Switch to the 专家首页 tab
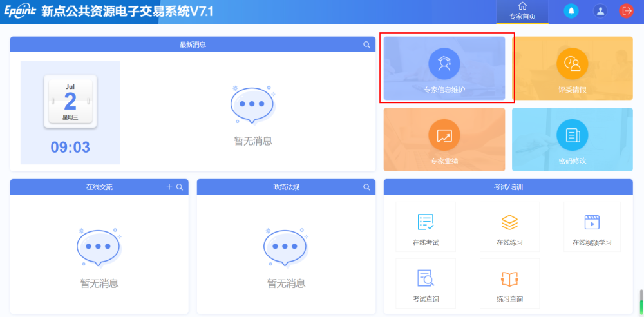The width and height of the screenshot is (644, 317). pyautogui.click(x=522, y=11)
